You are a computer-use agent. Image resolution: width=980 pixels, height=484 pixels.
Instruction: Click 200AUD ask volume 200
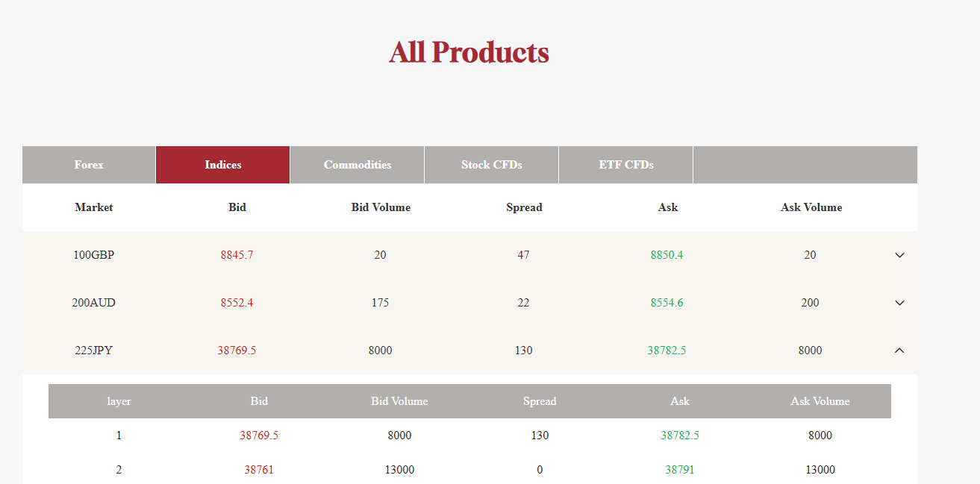pos(810,303)
